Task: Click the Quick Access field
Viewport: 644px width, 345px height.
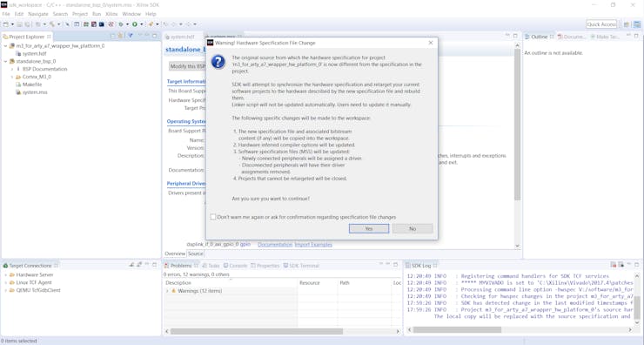Action: click(601, 24)
